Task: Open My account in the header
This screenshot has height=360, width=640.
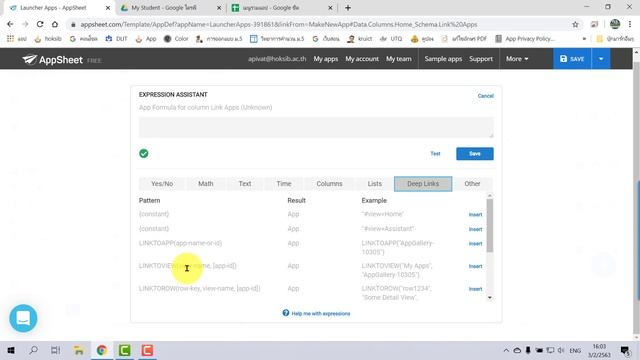Action: pos(362,59)
